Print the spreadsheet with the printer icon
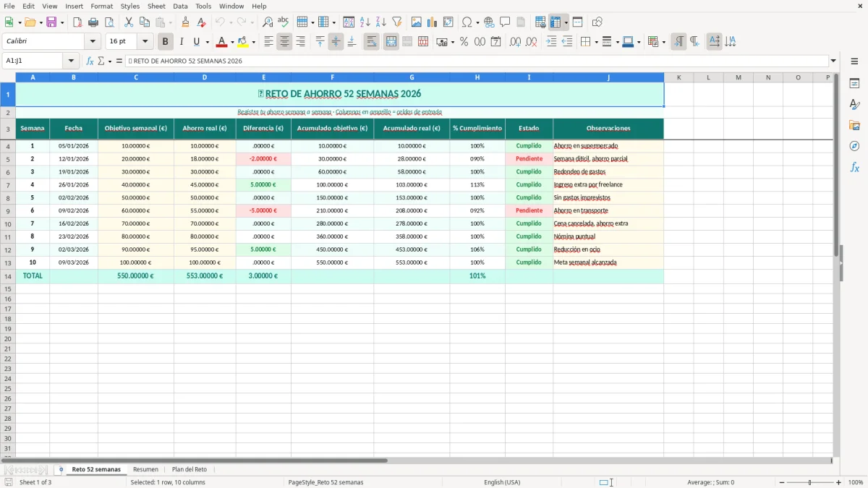 tap(93, 22)
